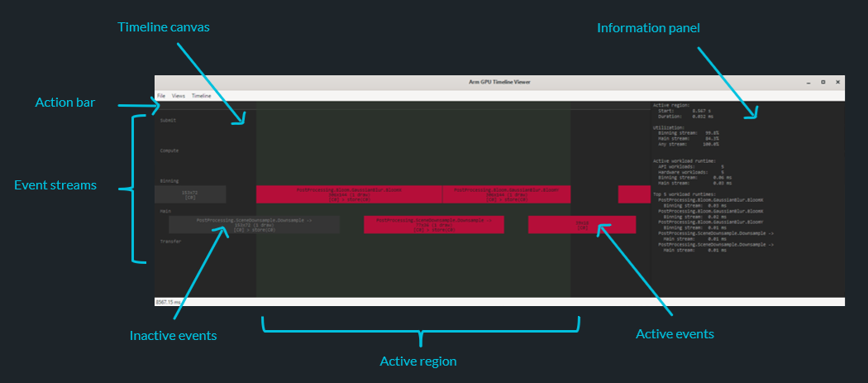The width and height of the screenshot is (868, 383).
Task: Click the Top 5 workload runtimes heading
Action: point(686,194)
